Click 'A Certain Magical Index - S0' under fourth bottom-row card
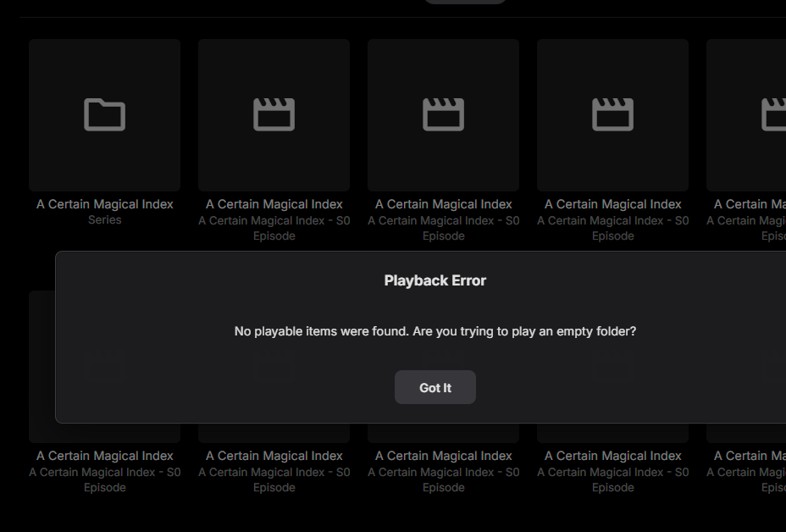Screen dimensions: 786x532 pos(612,473)
